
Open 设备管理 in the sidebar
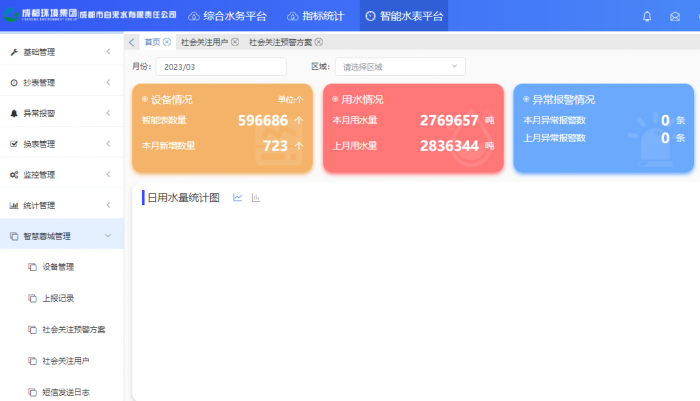pyautogui.click(x=58, y=267)
